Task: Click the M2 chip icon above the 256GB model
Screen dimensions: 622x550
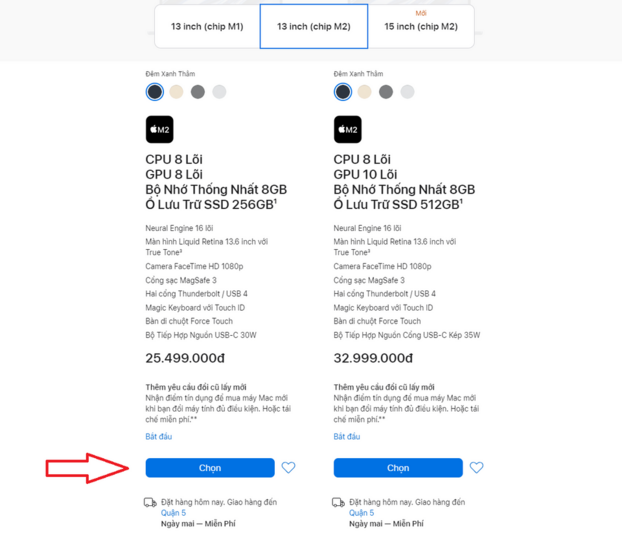Action: [x=160, y=130]
